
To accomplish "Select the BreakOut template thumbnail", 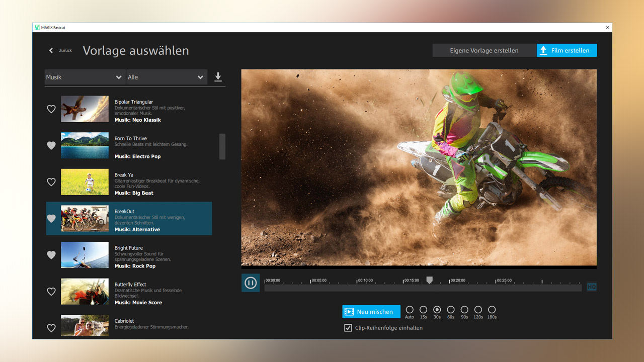I will click(x=85, y=218).
